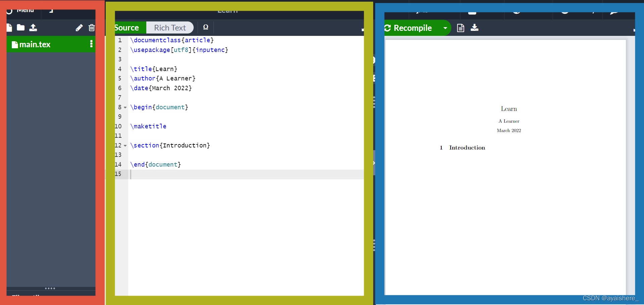
Task: Click the Introduction heading in the PDF preview
Action: 467,148
